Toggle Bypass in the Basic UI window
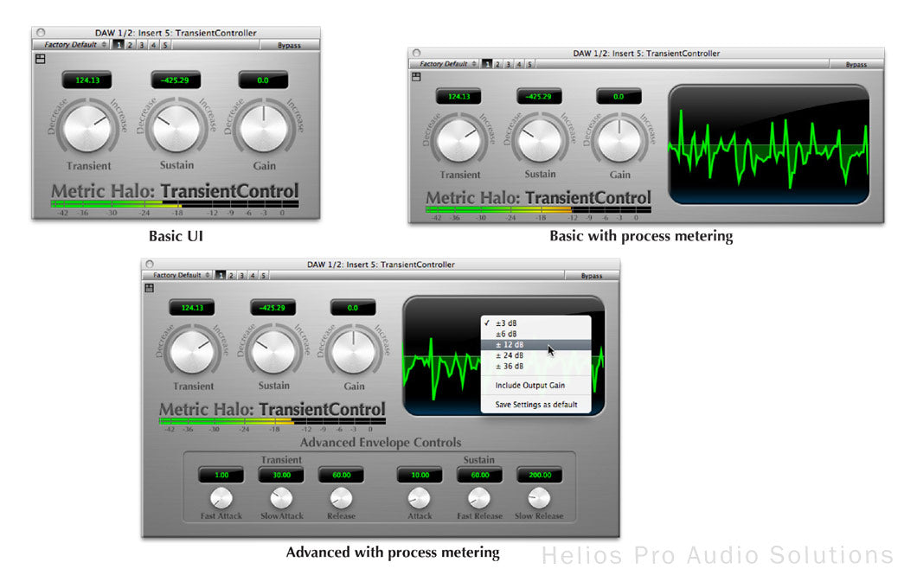This screenshot has width=917, height=588. point(290,45)
